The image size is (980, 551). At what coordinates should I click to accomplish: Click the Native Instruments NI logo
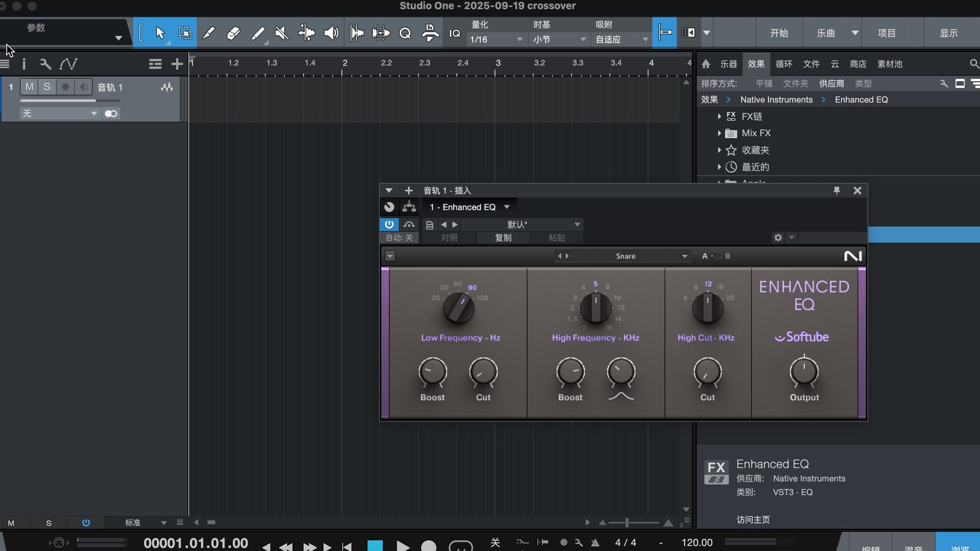point(853,256)
